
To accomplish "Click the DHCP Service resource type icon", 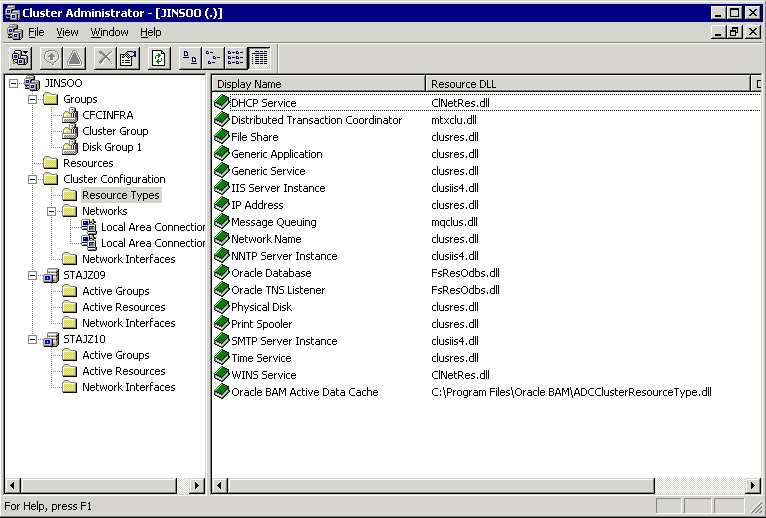I will pyautogui.click(x=222, y=103).
